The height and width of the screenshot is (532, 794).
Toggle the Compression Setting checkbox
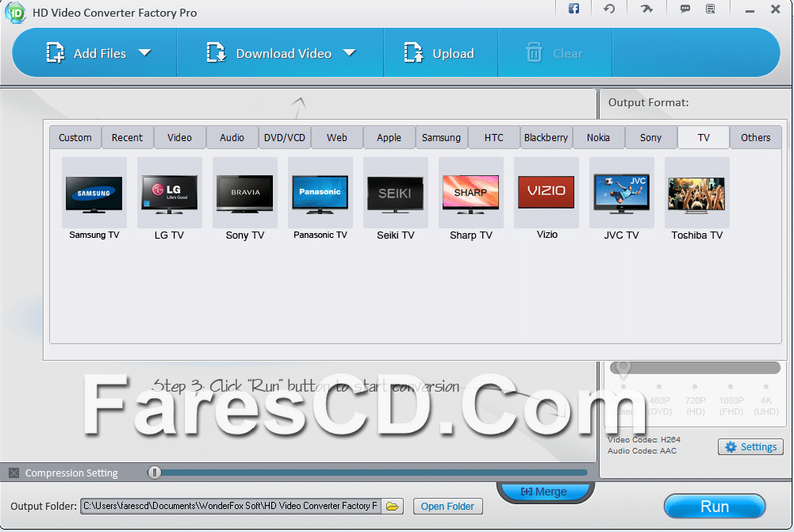point(14,473)
